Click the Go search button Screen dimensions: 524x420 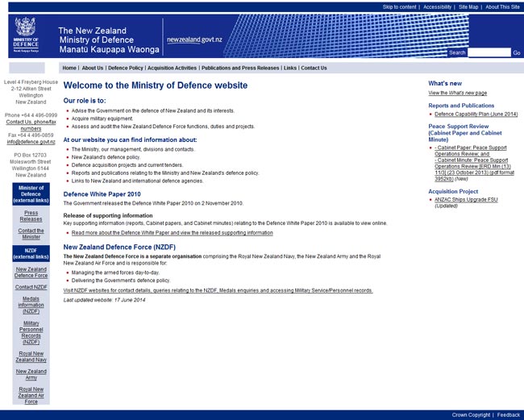517,52
